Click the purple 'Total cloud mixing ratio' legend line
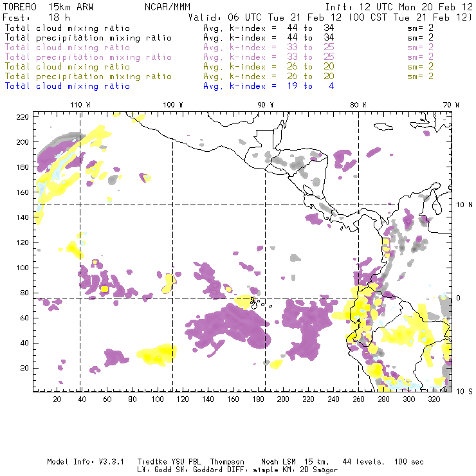Image resolution: width=476 pixels, height=476 pixels. click(68, 48)
